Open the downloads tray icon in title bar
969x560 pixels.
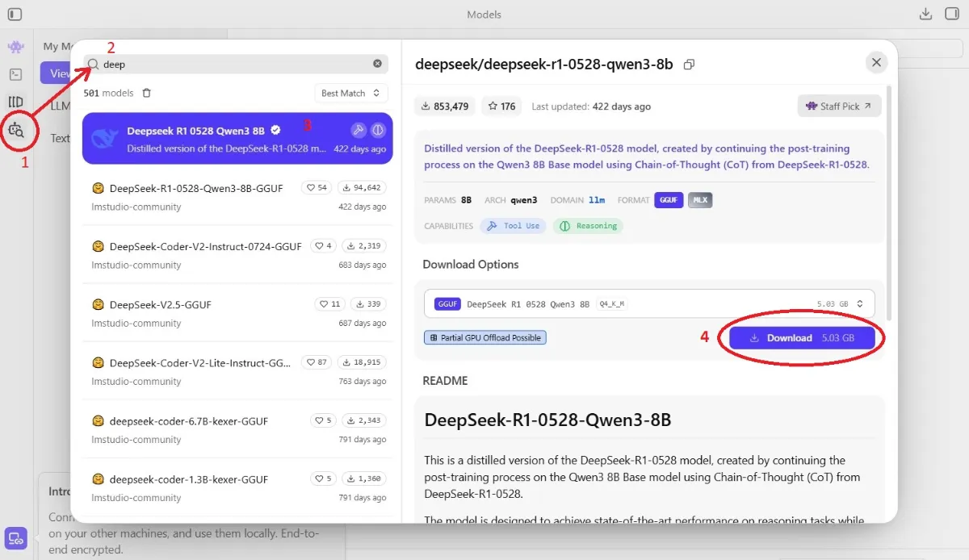[x=926, y=15]
